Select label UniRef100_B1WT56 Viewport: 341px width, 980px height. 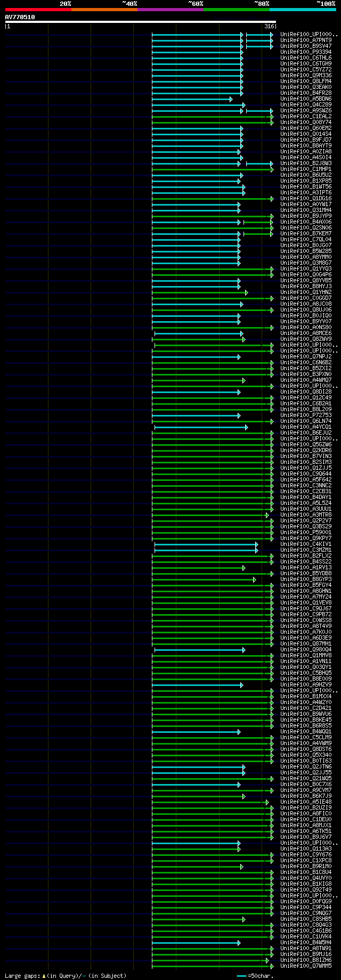306,187
